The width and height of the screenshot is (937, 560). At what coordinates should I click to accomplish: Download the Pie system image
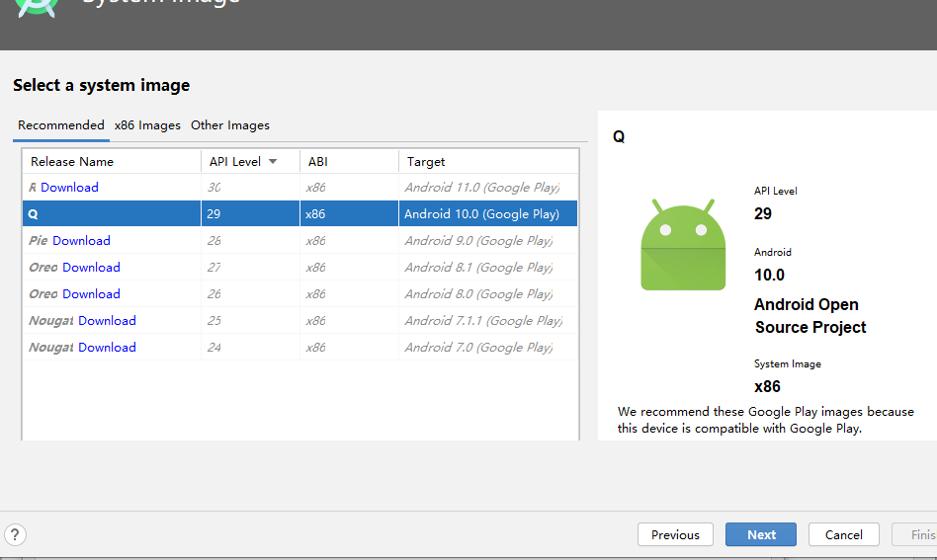point(81,241)
